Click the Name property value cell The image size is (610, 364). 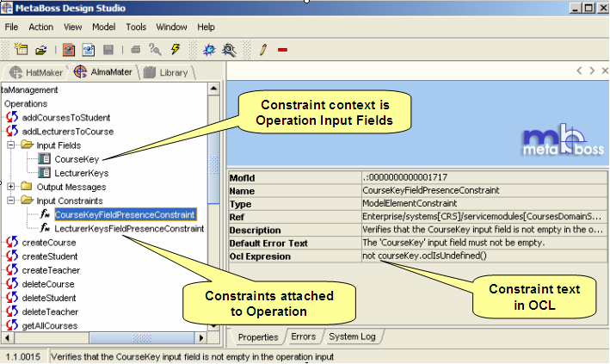[484, 190]
